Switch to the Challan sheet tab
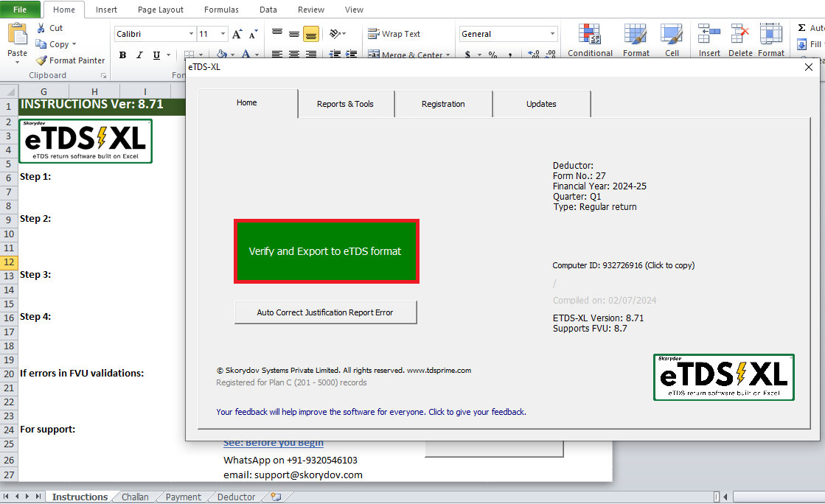The height and width of the screenshot is (504, 825). coord(135,497)
